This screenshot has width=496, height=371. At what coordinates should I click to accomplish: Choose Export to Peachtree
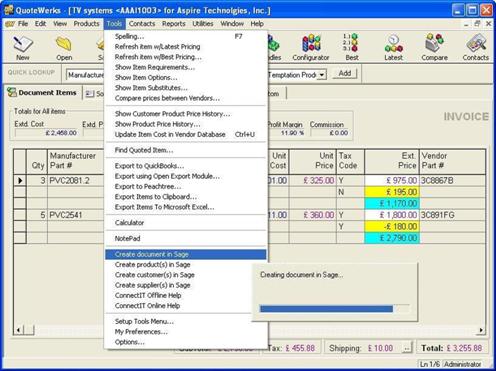tap(186, 186)
